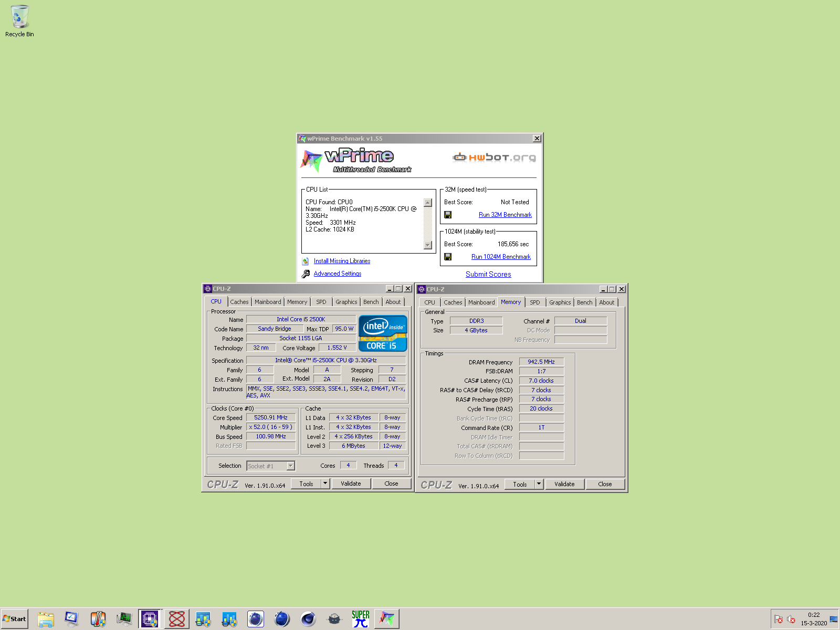Select the wPrime taskbar button
Viewport: 840px width, 630px height.
click(387, 619)
